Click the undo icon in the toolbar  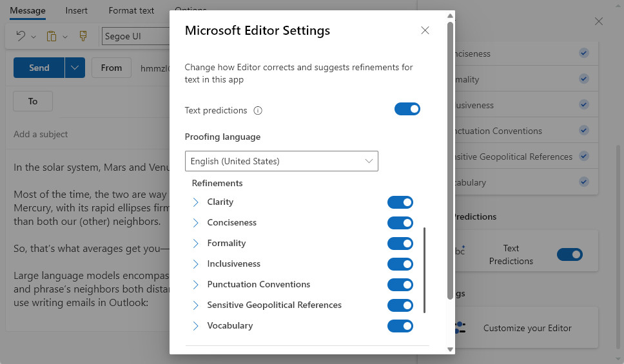coord(21,36)
